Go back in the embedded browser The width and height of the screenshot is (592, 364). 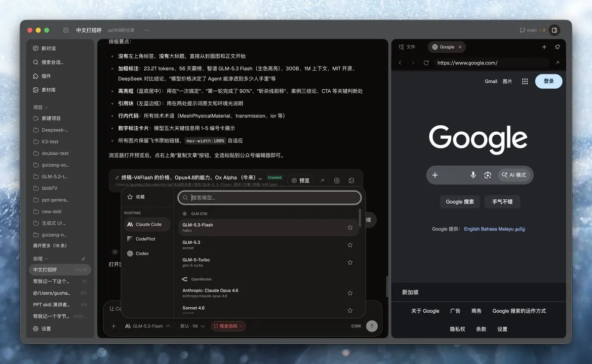[x=400, y=63]
